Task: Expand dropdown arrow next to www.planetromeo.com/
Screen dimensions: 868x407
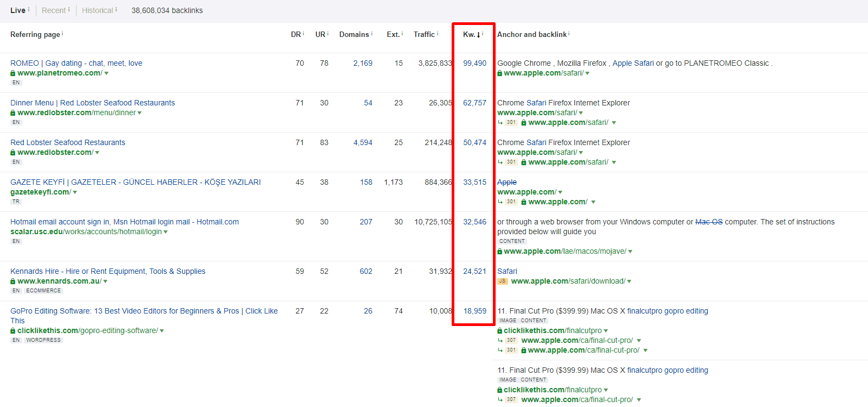Action: point(106,73)
